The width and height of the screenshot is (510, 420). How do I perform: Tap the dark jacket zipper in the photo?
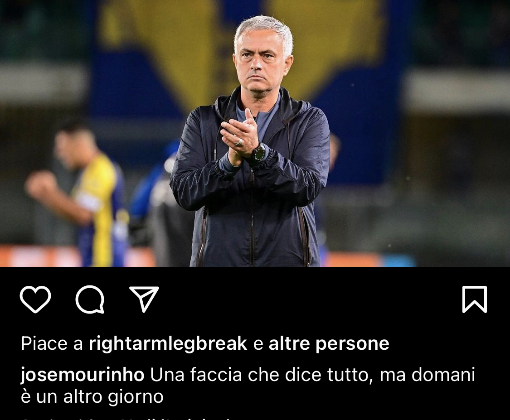click(x=252, y=215)
